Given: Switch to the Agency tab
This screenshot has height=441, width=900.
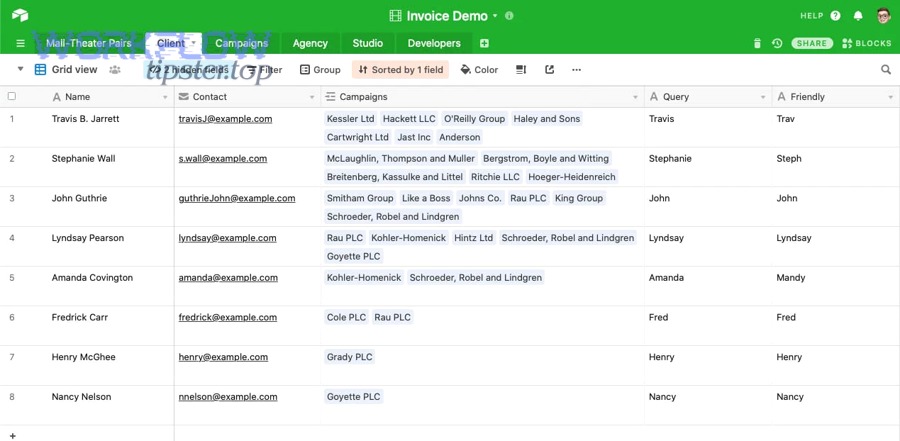Looking at the screenshot, I should tap(310, 43).
